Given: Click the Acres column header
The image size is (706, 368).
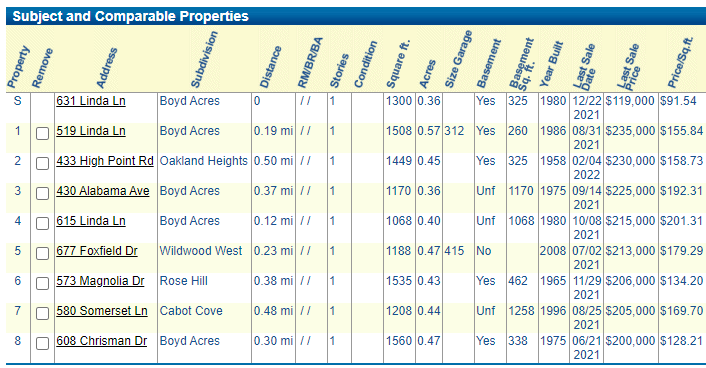Looking at the screenshot, I should [427, 73].
